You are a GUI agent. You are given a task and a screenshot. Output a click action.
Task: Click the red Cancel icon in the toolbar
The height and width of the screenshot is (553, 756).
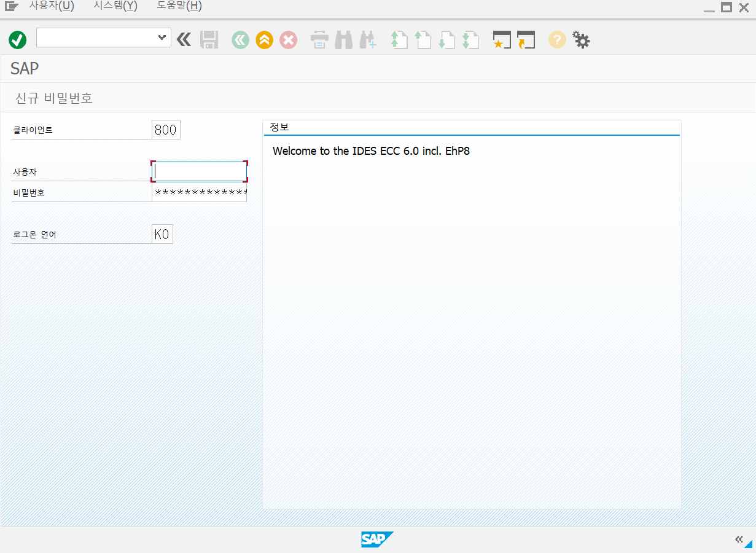coord(288,39)
